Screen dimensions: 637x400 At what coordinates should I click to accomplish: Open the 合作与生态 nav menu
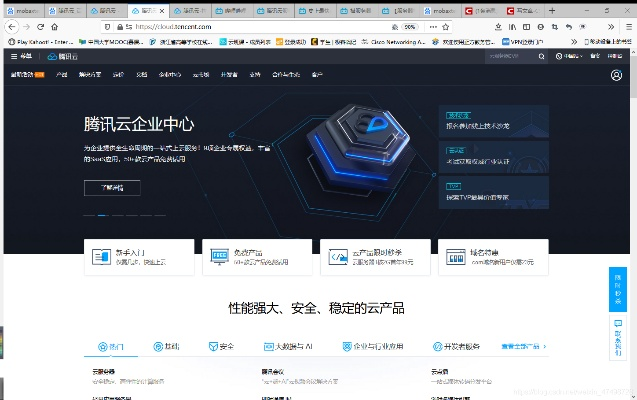coord(286,75)
